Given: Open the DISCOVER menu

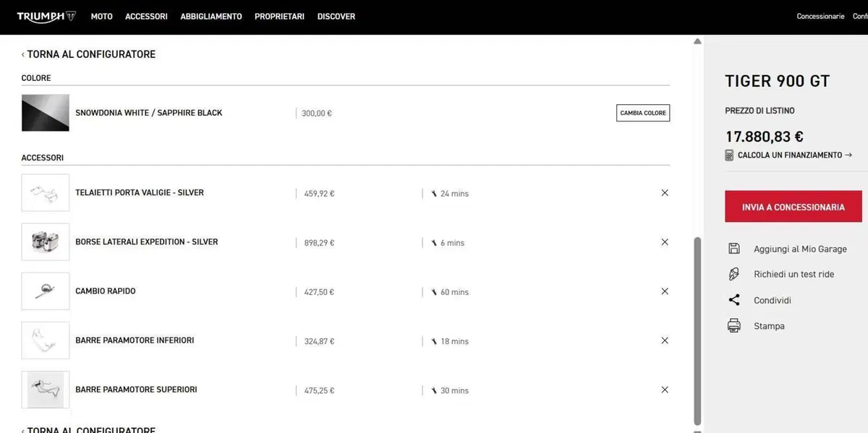Looking at the screenshot, I should pos(336,16).
